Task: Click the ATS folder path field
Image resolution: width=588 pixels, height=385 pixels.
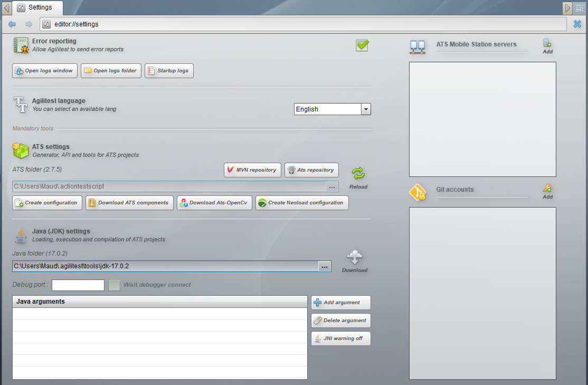Action: pos(169,186)
